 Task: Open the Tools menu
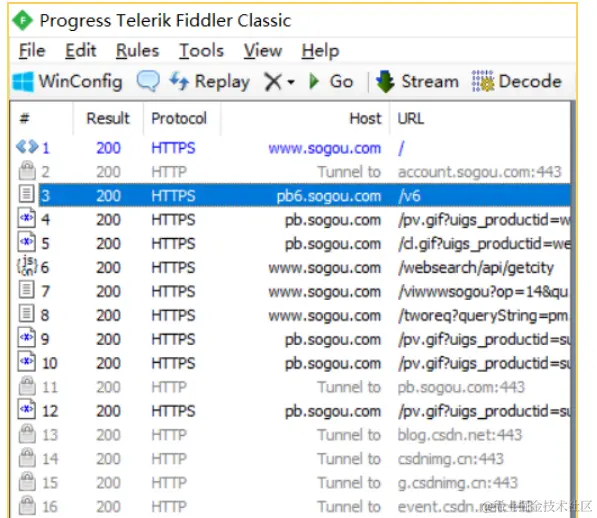coord(201,51)
